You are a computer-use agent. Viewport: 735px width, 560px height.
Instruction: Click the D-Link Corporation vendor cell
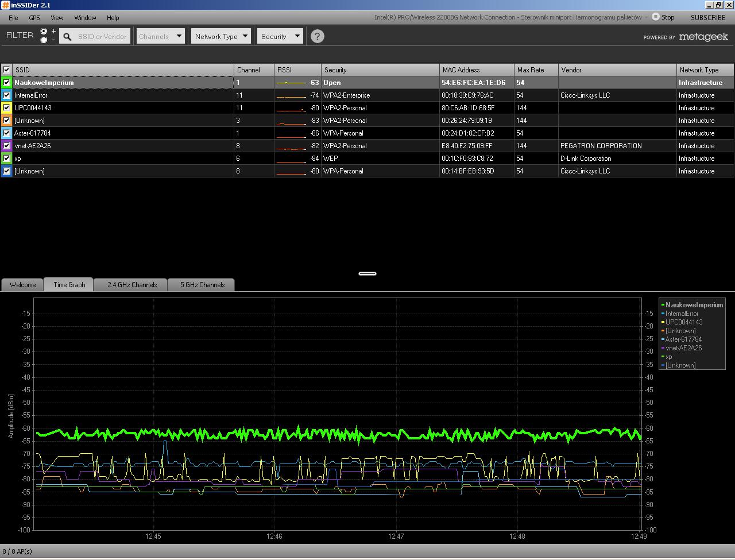pos(586,159)
